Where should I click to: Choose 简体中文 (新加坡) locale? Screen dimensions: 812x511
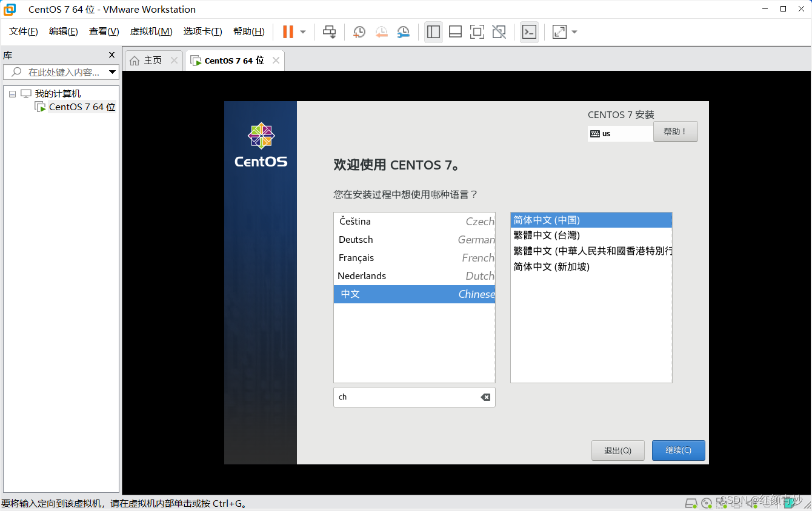coord(591,267)
